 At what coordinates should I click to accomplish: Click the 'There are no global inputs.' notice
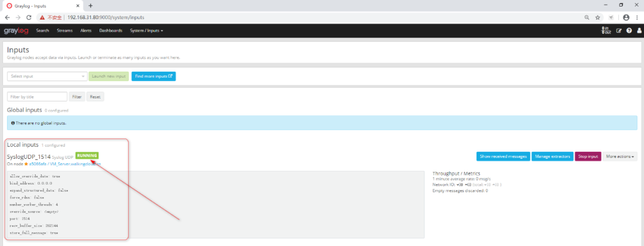point(322,123)
